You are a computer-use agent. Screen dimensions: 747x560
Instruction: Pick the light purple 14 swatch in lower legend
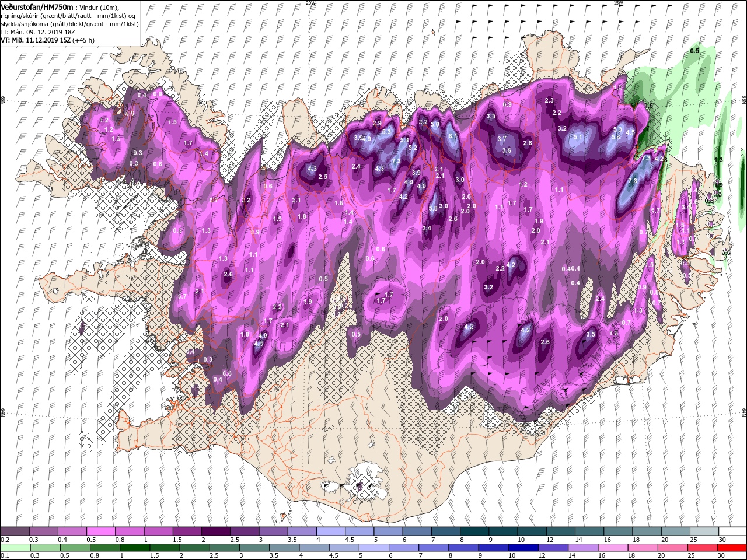point(582,547)
